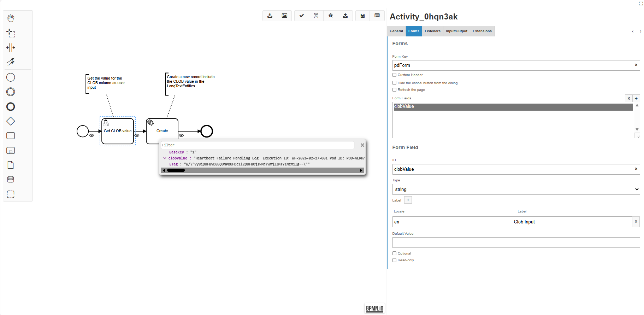644x315 pixels.
Task: Open the Input/Output tab
Action: 456,31
